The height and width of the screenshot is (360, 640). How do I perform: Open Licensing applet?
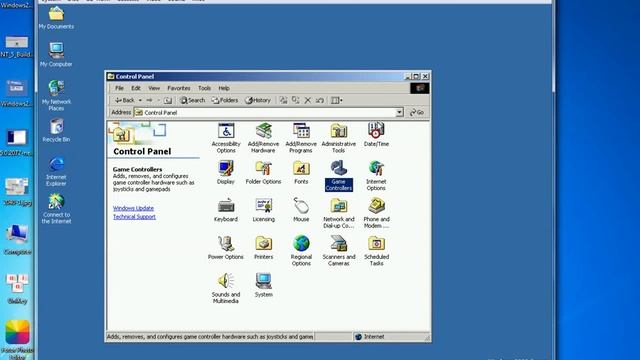pyautogui.click(x=263, y=210)
